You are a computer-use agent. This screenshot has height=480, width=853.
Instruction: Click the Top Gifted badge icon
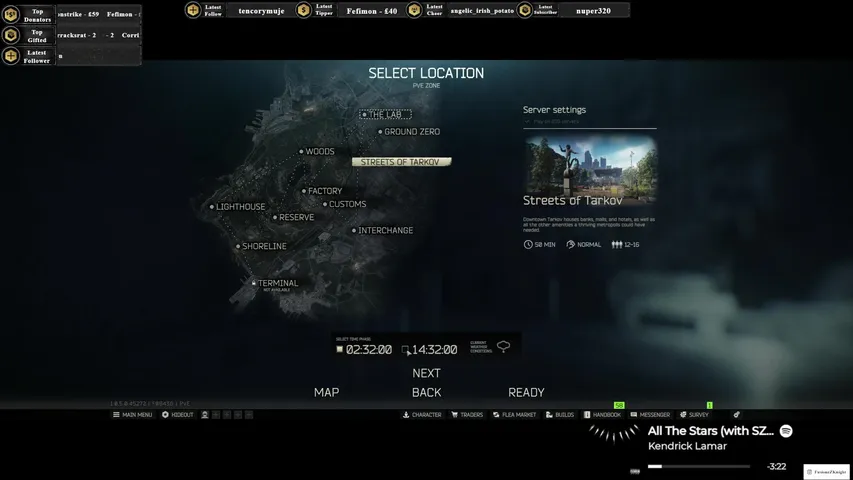pyautogui.click(x=11, y=35)
